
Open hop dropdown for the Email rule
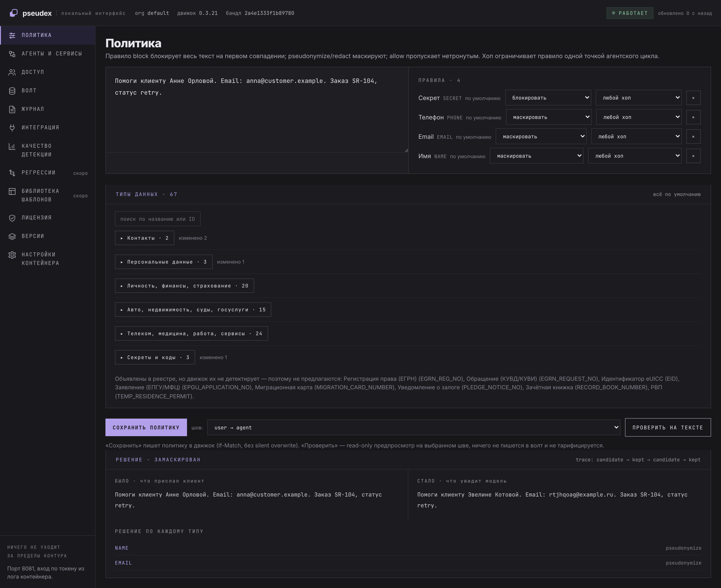(x=636, y=137)
